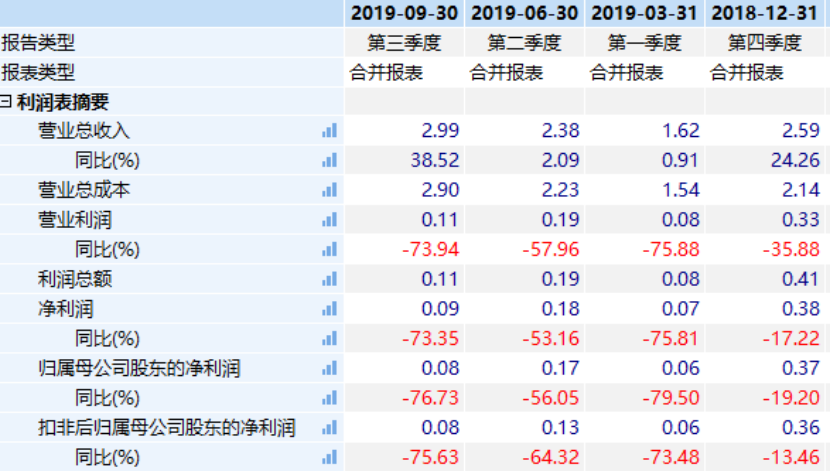Select the 2019-09-30 column header
831x471 pixels.
pos(404,13)
